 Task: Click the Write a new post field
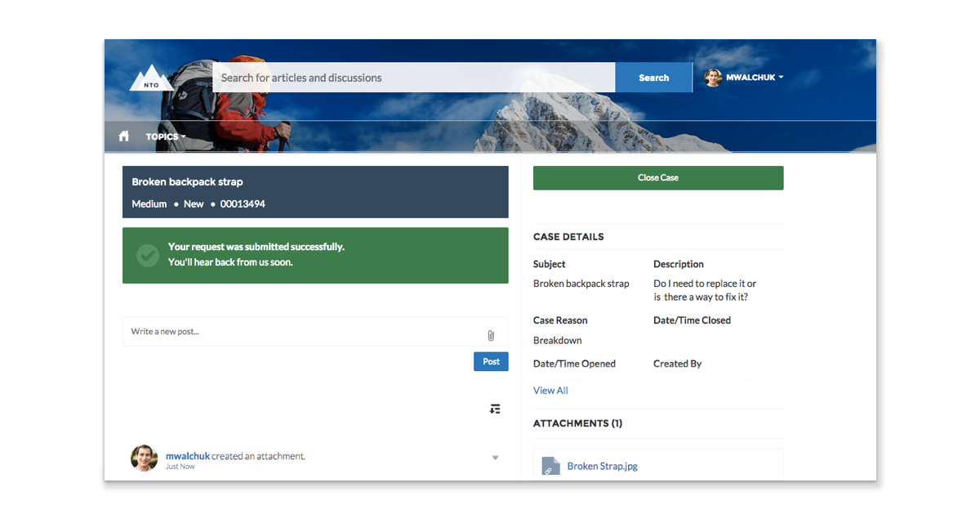(x=302, y=332)
